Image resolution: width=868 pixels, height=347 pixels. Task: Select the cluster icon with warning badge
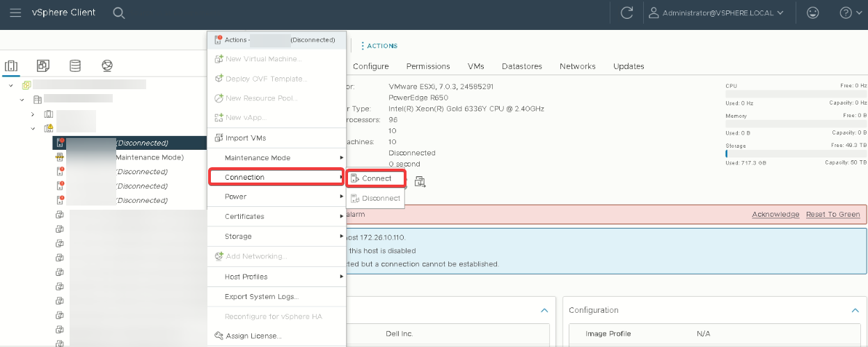(x=49, y=128)
